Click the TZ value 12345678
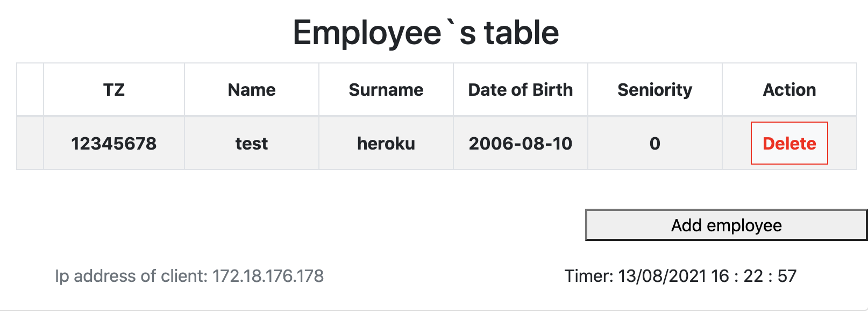Screen dimensions: 868x326 [x=113, y=143]
